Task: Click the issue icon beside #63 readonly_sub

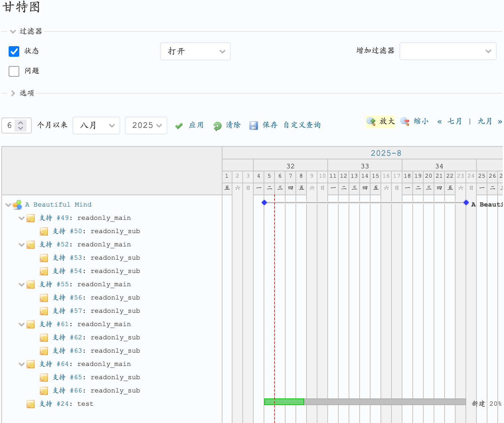Action: pos(44,351)
